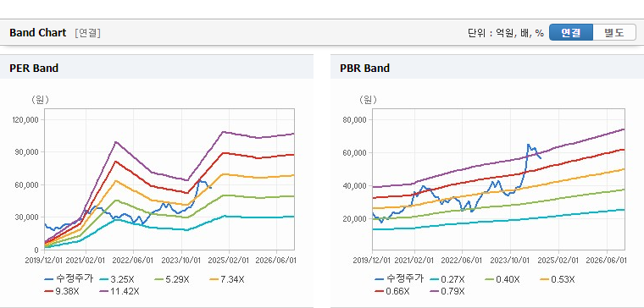Toggle the 3.25X legend entry
The width and height of the screenshot is (644, 308).
click(x=117, y=280)
